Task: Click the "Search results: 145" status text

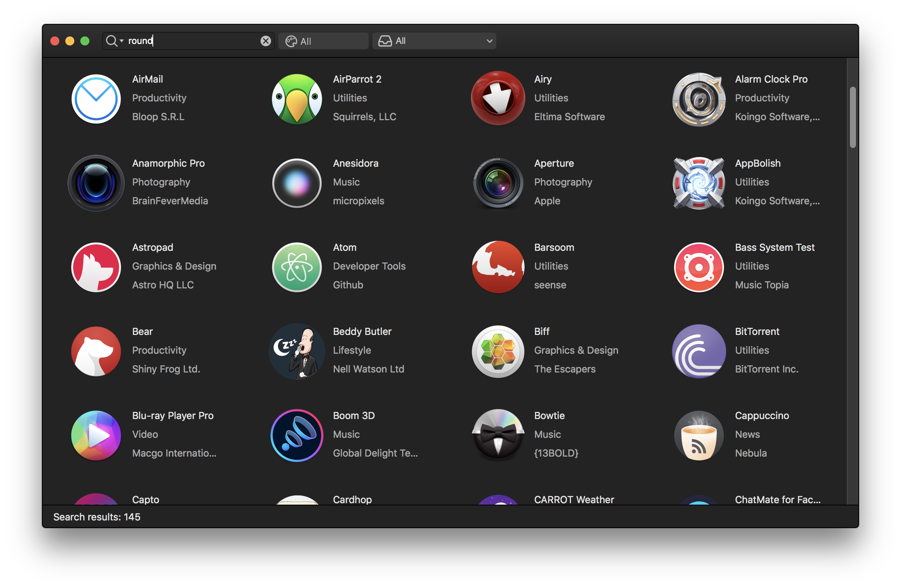Action: point(96,517)
